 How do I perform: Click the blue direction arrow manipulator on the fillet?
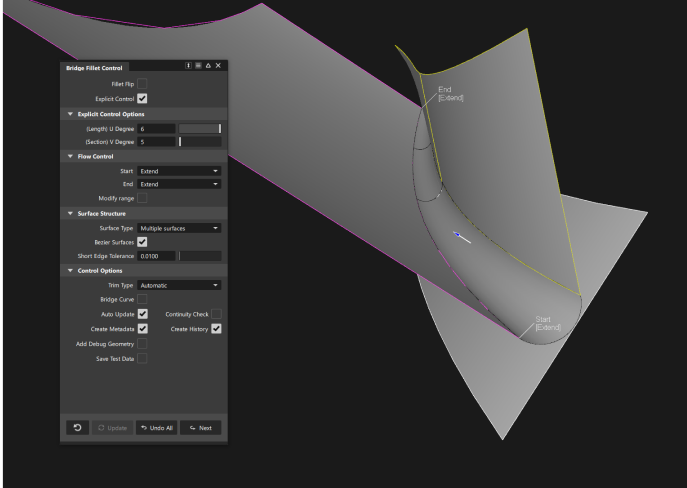(x=461, y=237)
